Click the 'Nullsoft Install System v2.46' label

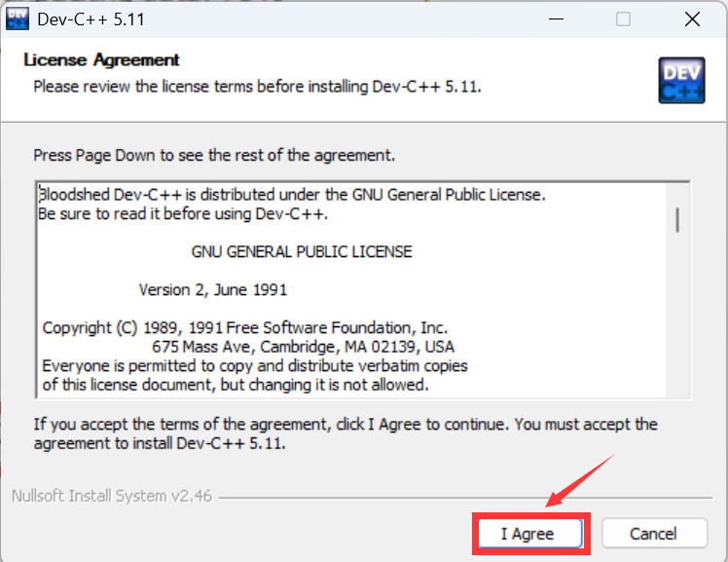coord(112,496)
